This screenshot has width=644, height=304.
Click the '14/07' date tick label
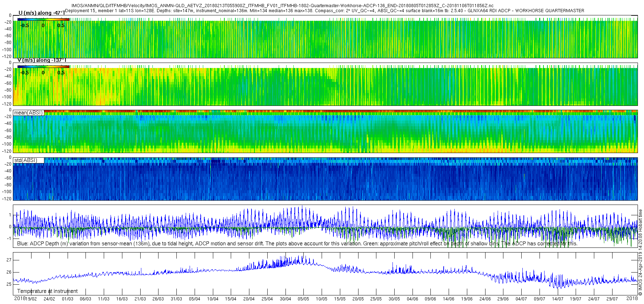pos(557,299)
